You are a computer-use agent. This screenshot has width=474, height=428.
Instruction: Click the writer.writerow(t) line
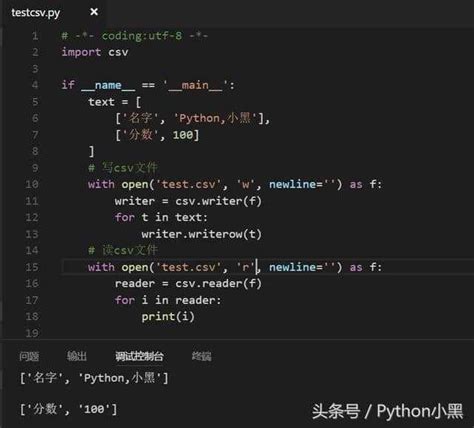[x=202, y=234]
